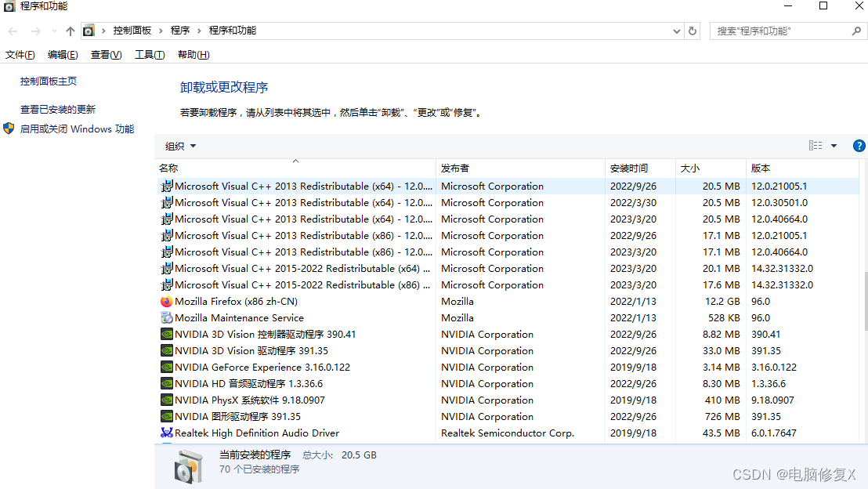This screenshot has height=489, width=868.
Task: Select Mozilla Maintenance Service row
Action: point(507,318)
